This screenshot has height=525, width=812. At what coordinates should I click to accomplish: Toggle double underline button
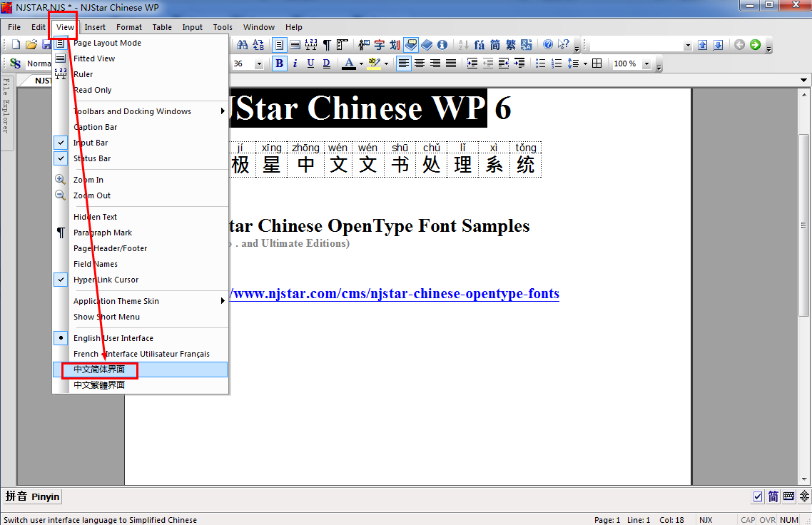[326, 63]
